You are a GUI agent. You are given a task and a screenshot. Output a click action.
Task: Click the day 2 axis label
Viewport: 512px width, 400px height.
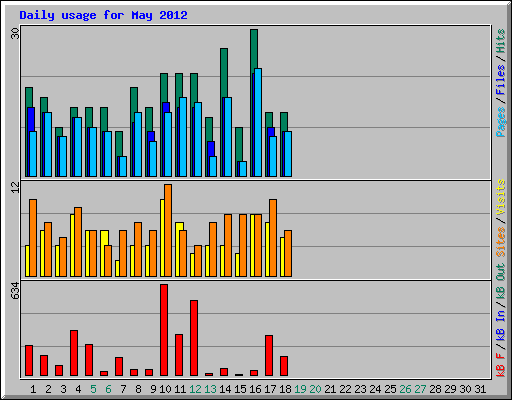(48, 389)
